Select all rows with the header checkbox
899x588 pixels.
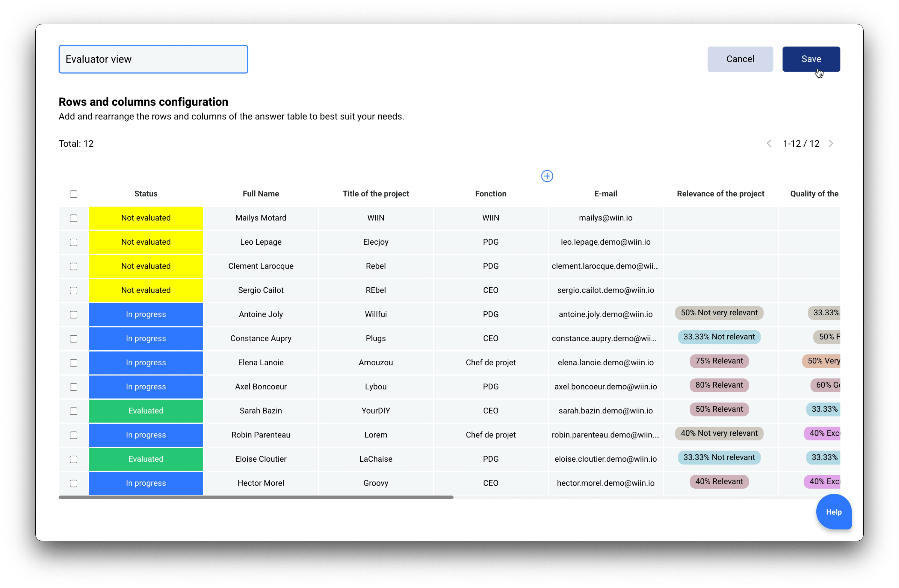(x=74, y=194)
